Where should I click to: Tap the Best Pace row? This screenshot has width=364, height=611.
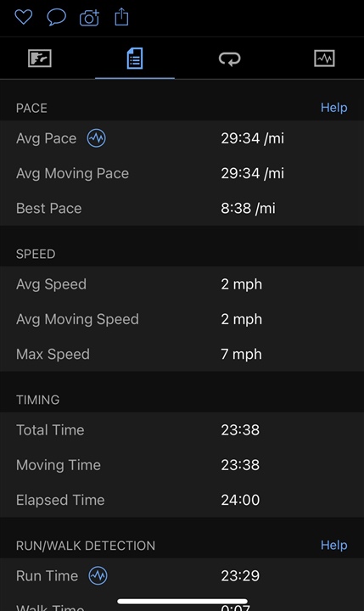click(182, 208)
